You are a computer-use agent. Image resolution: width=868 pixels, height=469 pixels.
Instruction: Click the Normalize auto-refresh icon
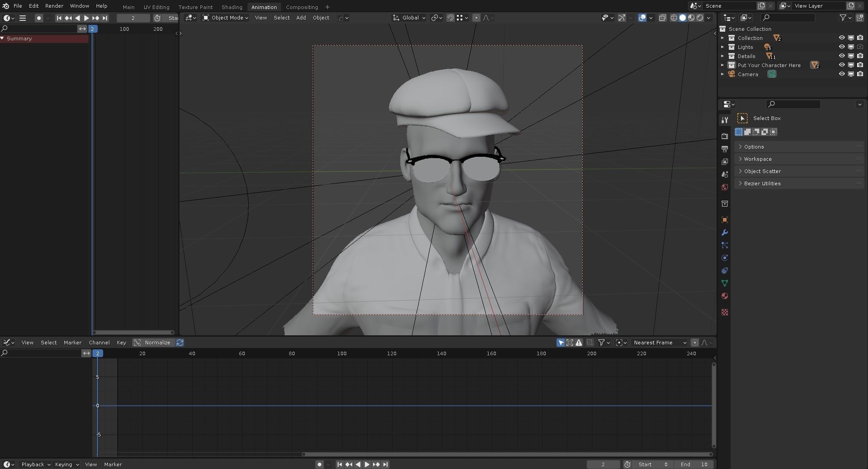(x=180, y=343)
